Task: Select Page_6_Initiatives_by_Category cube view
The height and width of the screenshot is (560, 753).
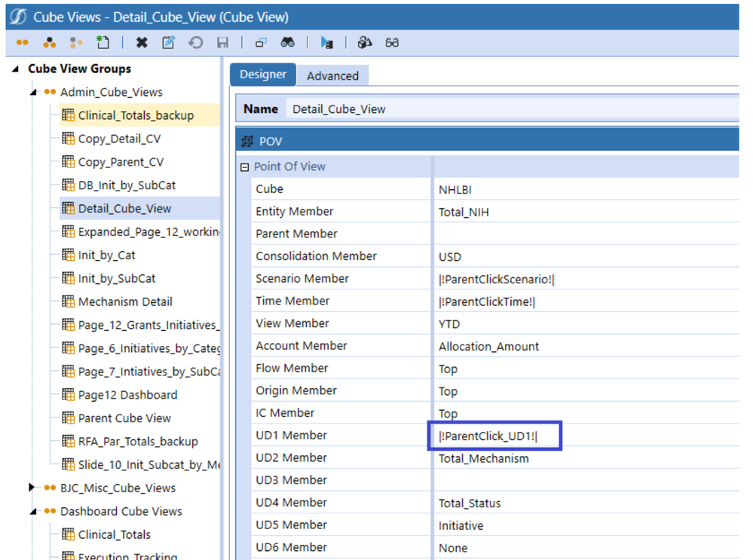Action: click(149, 348)
